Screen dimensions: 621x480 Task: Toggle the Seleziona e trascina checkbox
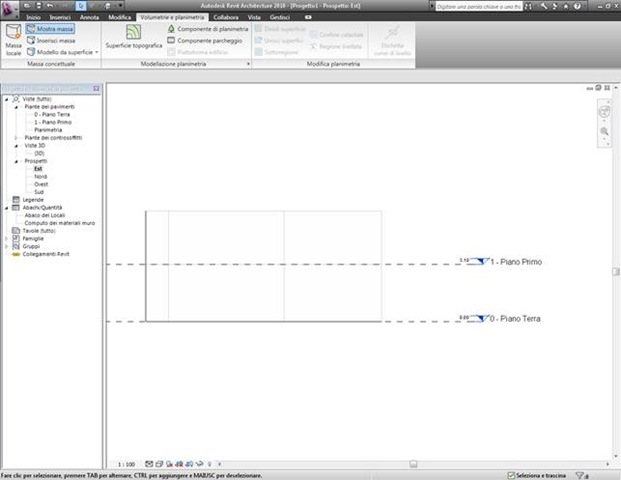(x=511, y=475)
